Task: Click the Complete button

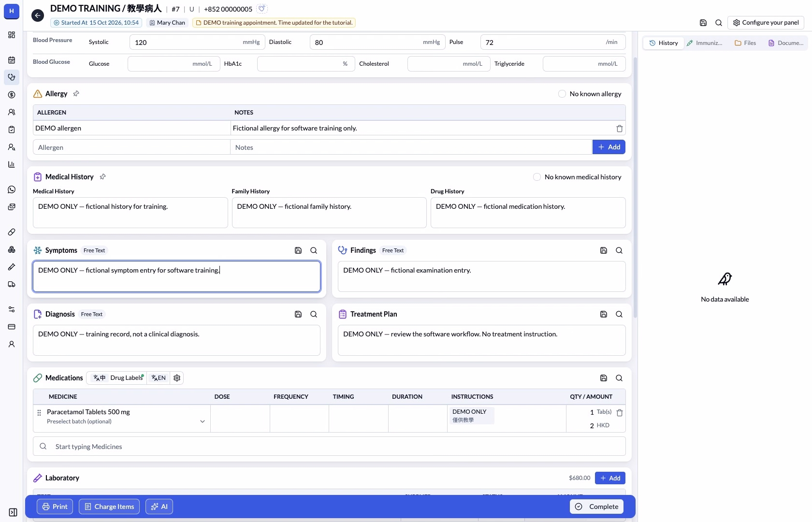Action: (x=597, y=507)
